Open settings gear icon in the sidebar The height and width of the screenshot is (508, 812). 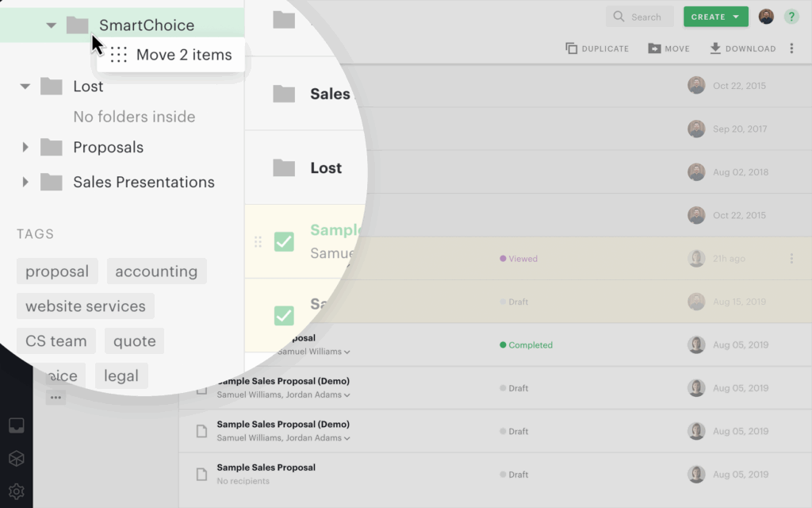(16, 491)
